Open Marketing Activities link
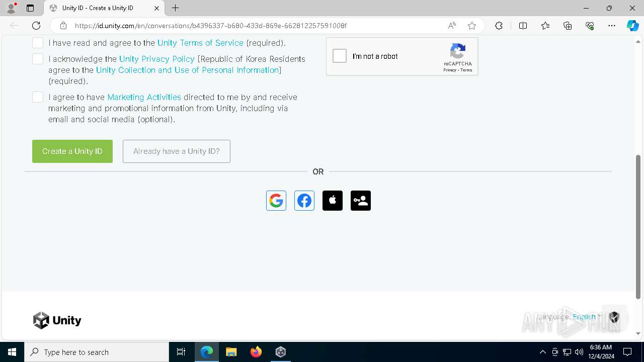644x362 pixels. (x=144, y=97)
